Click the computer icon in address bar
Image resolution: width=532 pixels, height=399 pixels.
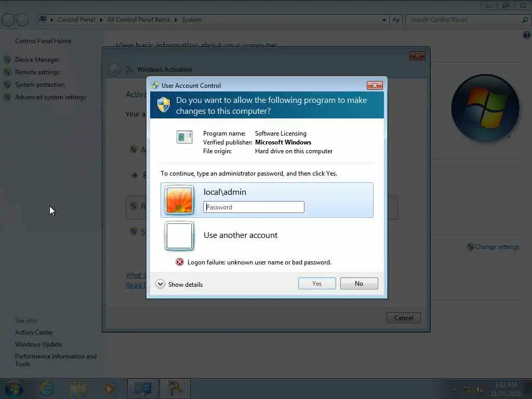coord(43,19)
